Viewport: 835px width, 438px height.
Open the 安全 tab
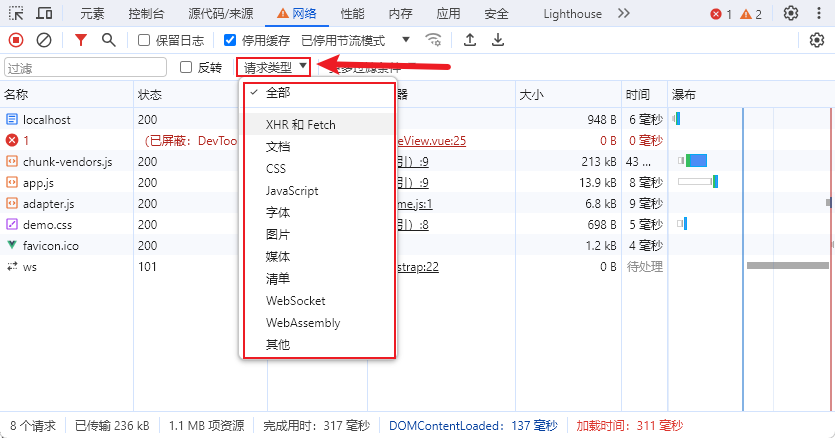(496, 14)
